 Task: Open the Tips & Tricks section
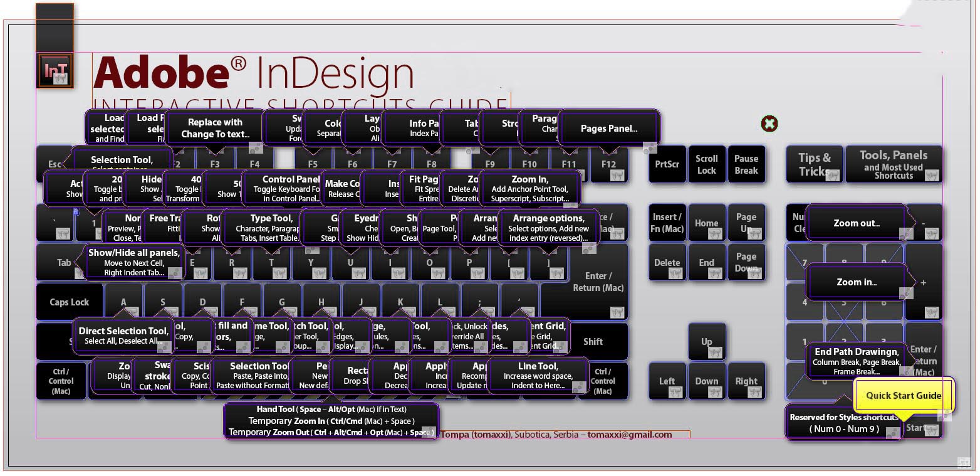coord(814,164)
